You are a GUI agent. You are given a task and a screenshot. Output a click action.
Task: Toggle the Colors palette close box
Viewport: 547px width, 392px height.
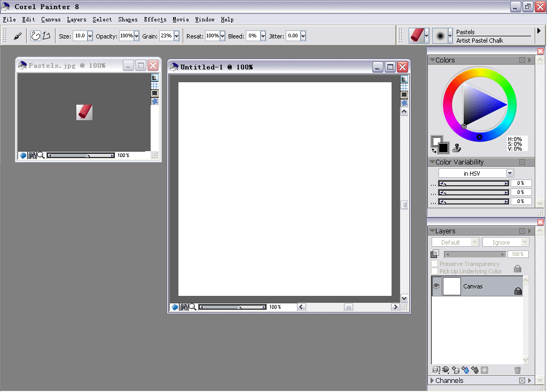(x=522, y=60)
